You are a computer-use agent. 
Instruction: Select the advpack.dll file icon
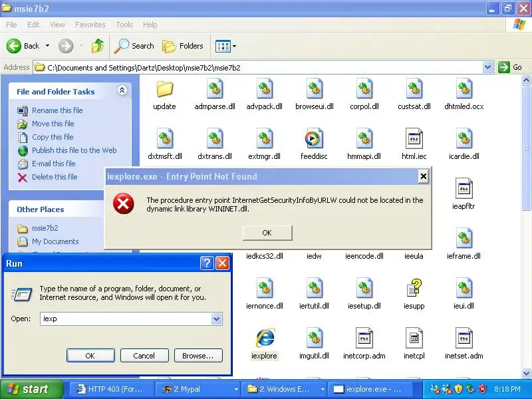[x=264, y=89]
